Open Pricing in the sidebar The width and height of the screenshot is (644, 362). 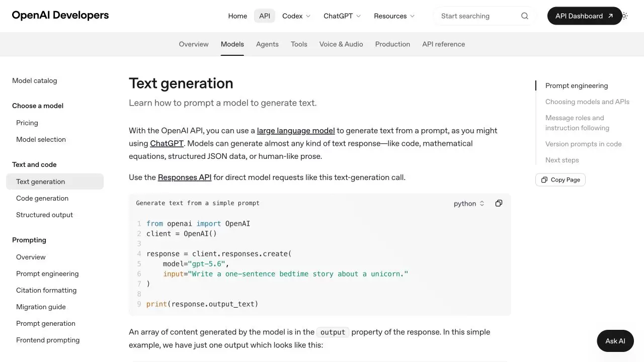pos(27,123)
